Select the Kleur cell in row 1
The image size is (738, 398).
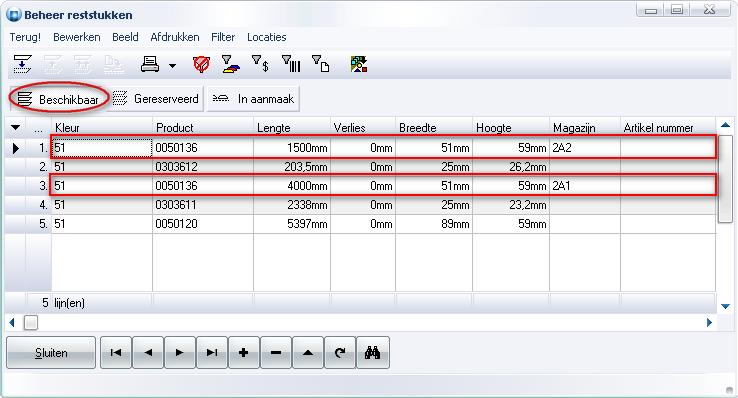click(x=102, y=148)
